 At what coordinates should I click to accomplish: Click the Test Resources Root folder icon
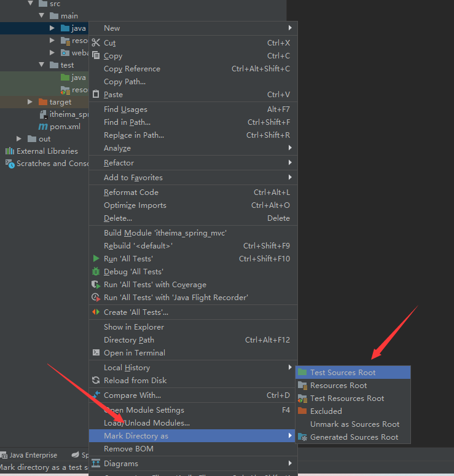(302, 399)
